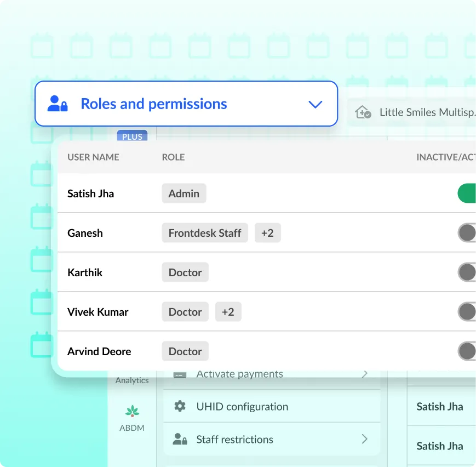Click Vivek Kumar's Doctor role tag

coord(185,312)
